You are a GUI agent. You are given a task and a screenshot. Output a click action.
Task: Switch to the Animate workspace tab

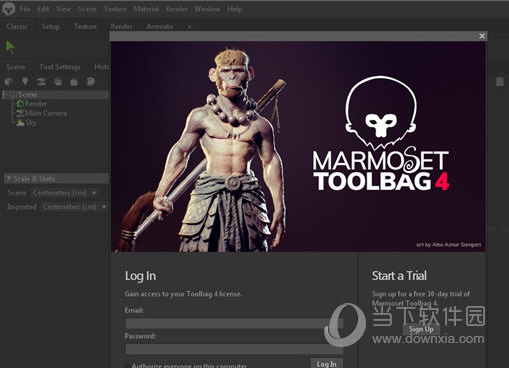pyautogui.click(x=159, y=27)
